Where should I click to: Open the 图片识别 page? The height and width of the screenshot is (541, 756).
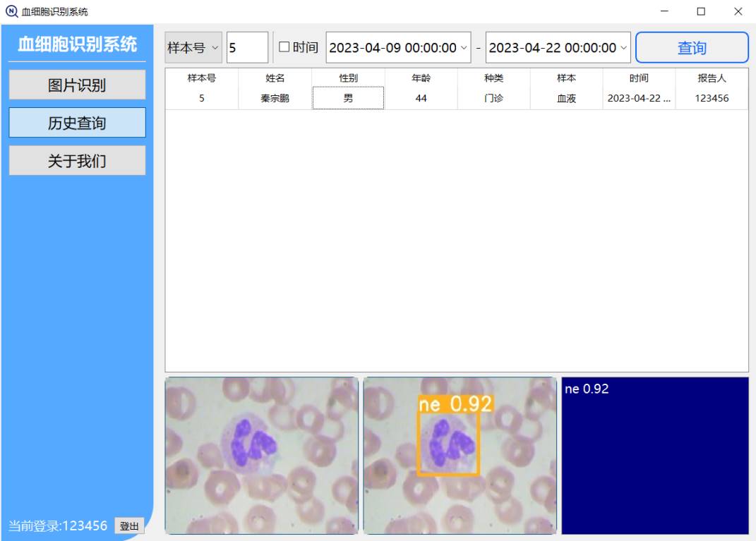(x=77, y=85)
